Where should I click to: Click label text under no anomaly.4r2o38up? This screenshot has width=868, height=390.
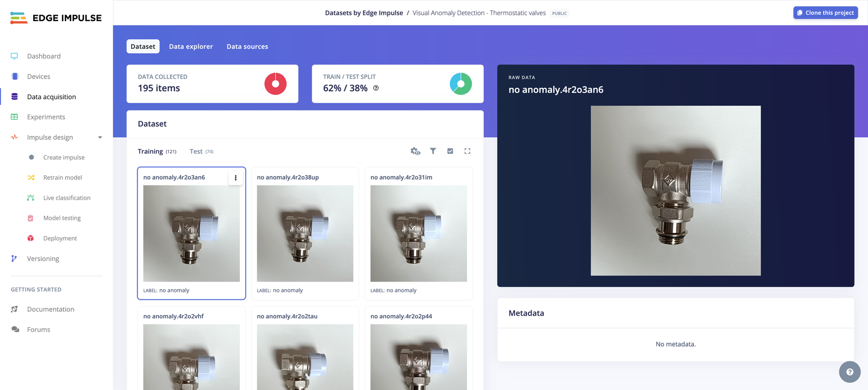[x=280, y=290]
